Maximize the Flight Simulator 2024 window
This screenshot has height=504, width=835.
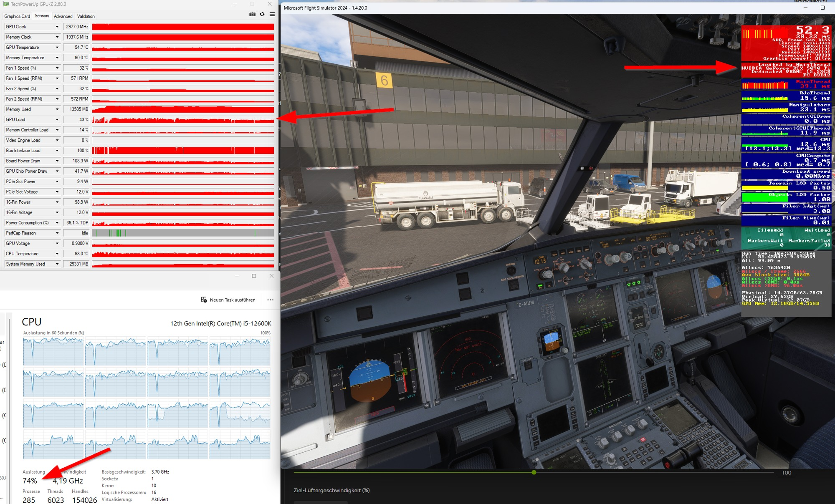(x=822, y=8)
